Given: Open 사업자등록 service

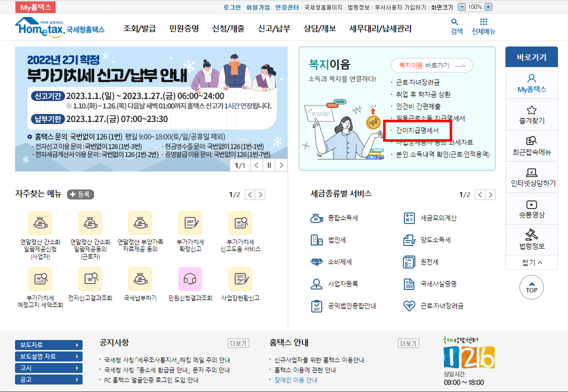Looking at the screenshot, I should click(x=334, y=284).
